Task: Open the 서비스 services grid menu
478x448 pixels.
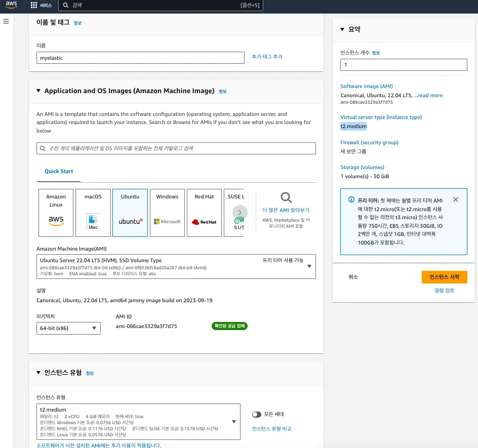Action: tap(41, 5)
